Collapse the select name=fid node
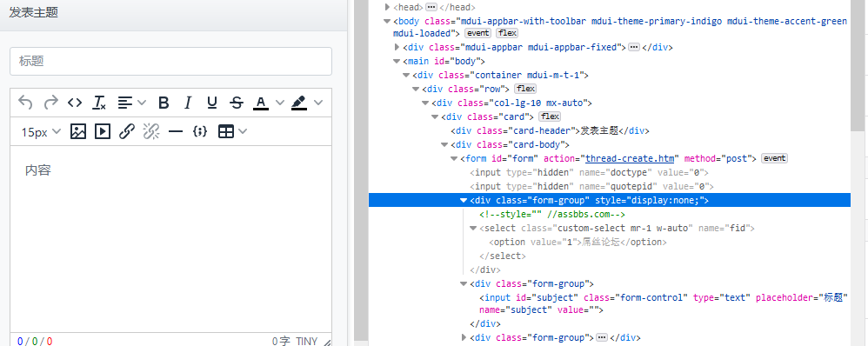 pos(473,228)
